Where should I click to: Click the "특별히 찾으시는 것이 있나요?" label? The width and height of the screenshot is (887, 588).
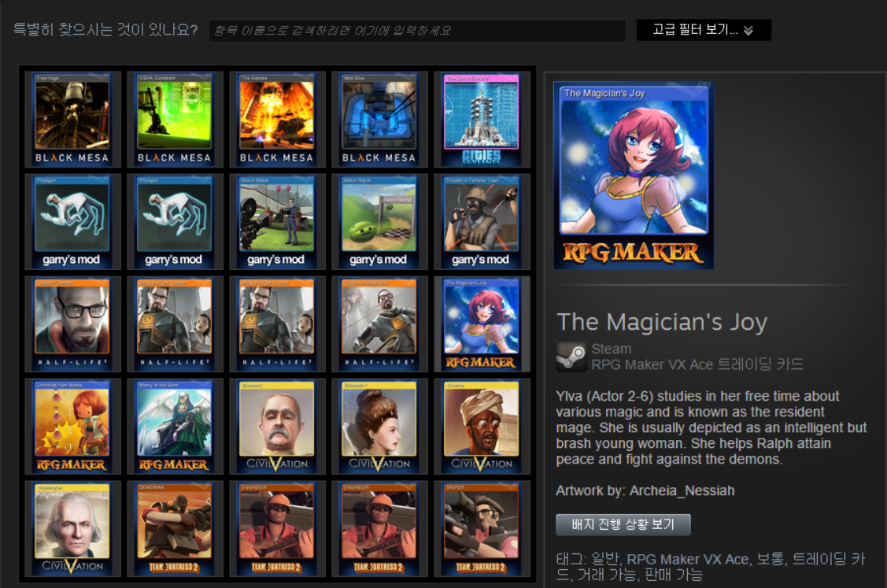[105, 29]
